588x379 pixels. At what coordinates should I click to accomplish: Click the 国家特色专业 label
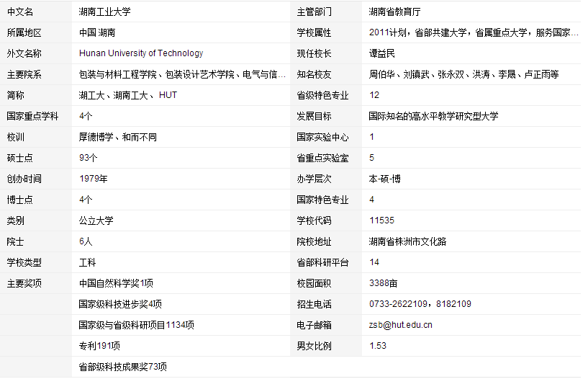pyautogui.click(x=323, y=200)
